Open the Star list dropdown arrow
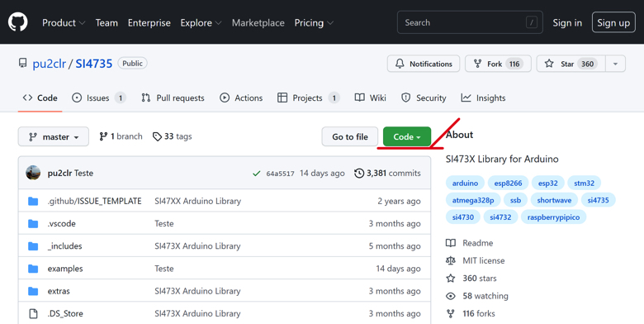The width and height of the screenshot is (644, 324). coord(615,64)
